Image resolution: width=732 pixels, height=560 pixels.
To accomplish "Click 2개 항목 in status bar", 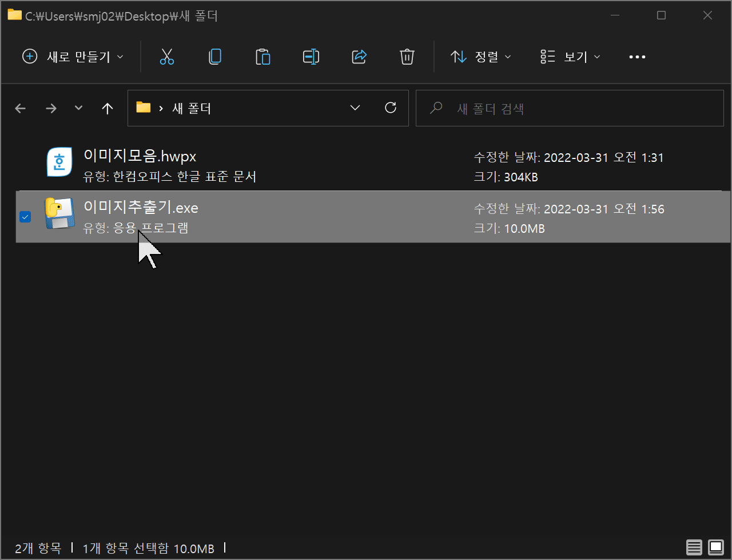I will (x=38, y=549).
